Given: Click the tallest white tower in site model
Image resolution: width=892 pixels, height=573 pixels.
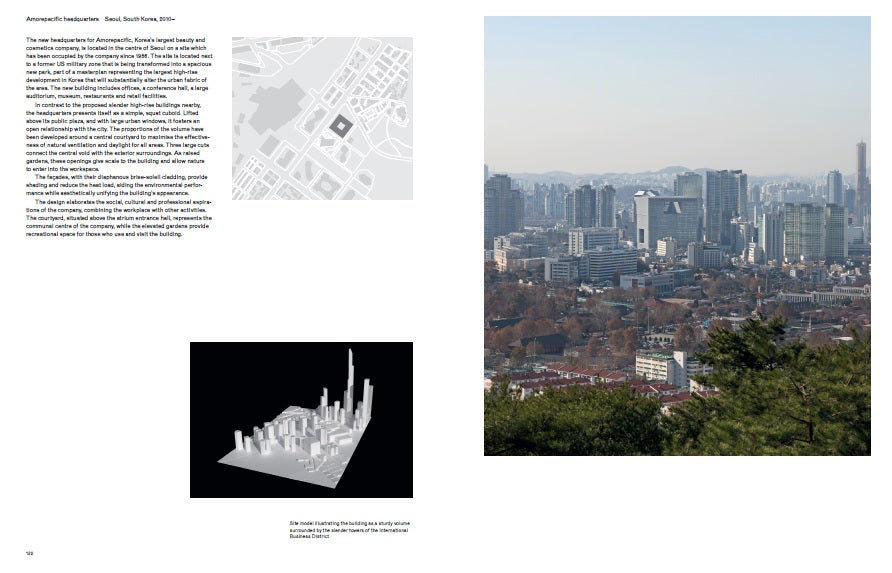Looking at the screenshot, I should pyautogui.click(x=351, y=375).
